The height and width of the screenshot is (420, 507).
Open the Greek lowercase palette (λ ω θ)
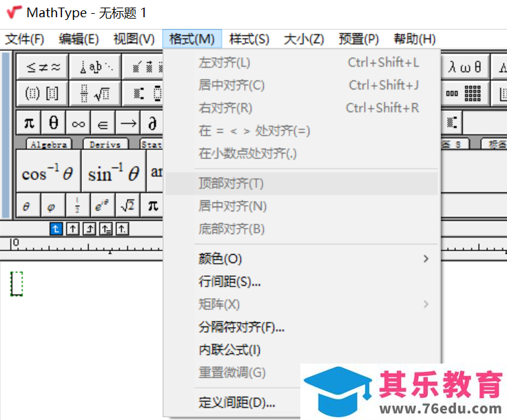point(464,67)
